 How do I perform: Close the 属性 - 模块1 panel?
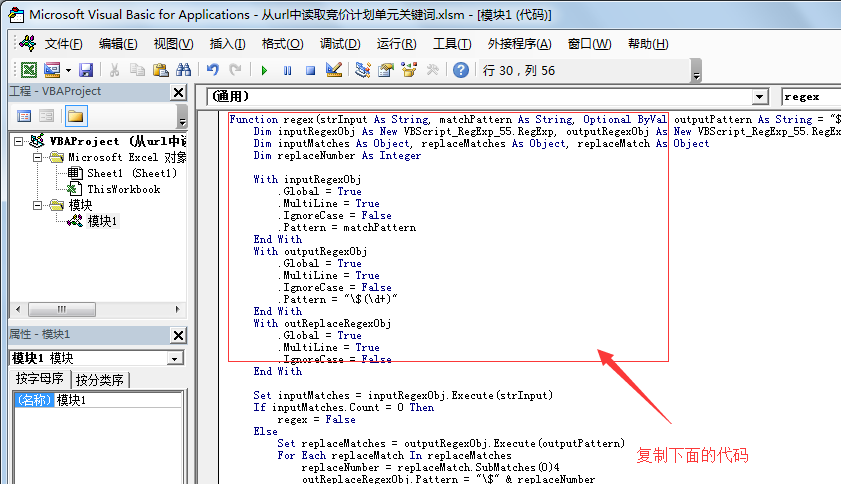tap(179, 335)
